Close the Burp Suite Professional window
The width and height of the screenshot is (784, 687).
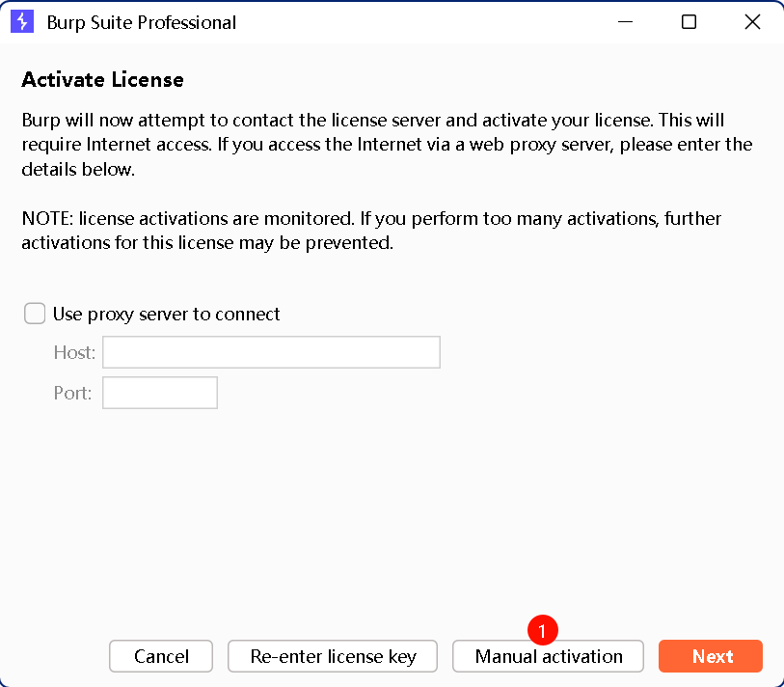752,22
